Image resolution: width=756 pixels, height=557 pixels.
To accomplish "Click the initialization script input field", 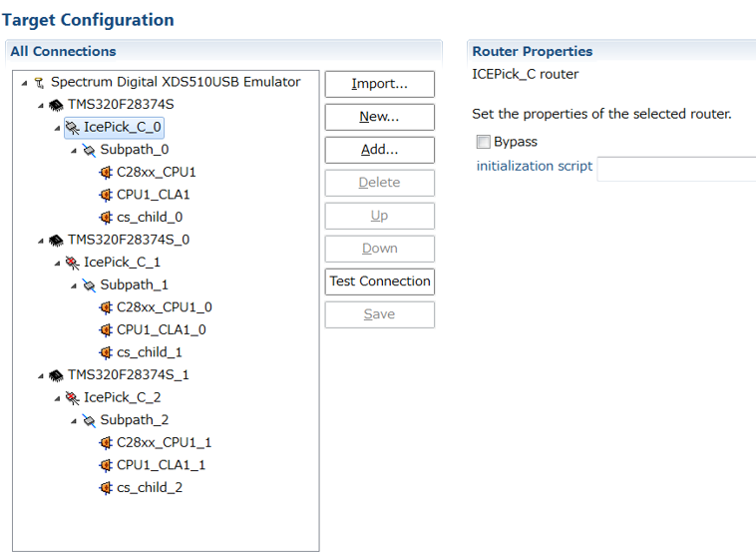I will pos(675,168).
